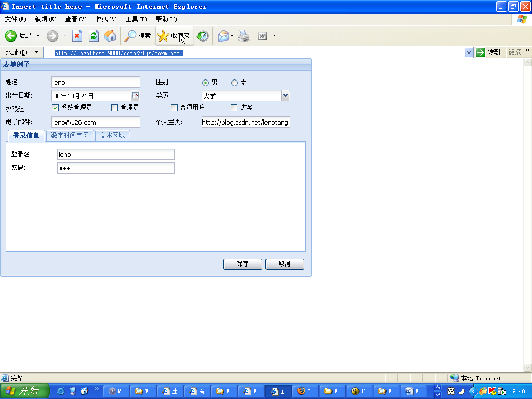Click the 出生日期 date input field
532x399 pixels.
(91, 96)
